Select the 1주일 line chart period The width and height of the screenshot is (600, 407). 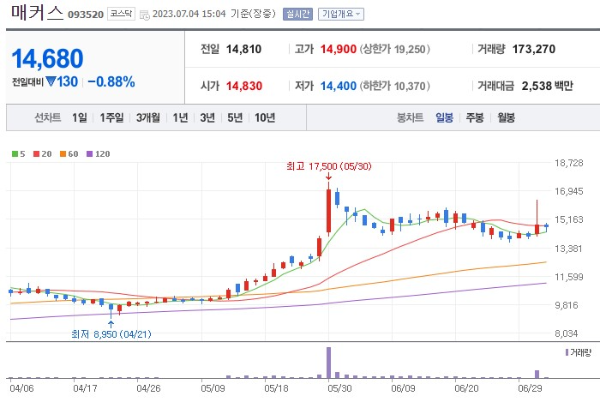pyautogui.click(x=112, y=117)
